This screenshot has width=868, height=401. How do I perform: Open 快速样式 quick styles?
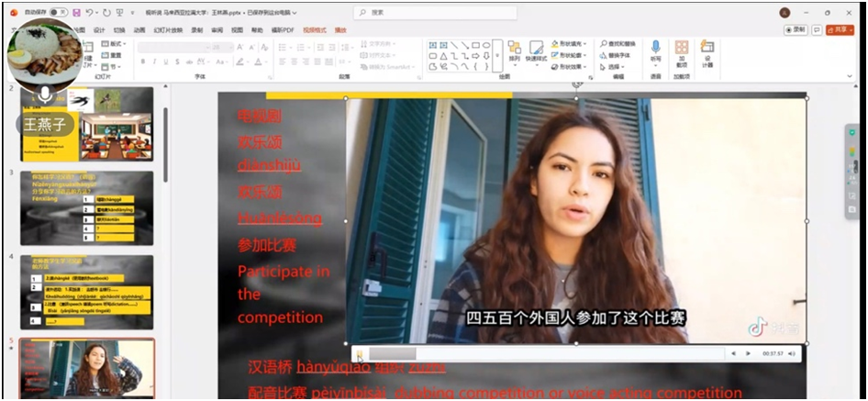536,51
